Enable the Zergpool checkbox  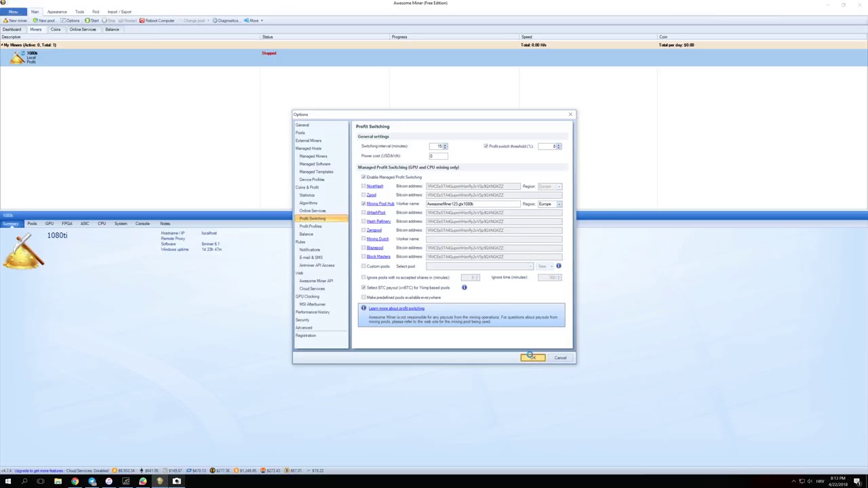[x=363, y=230]
